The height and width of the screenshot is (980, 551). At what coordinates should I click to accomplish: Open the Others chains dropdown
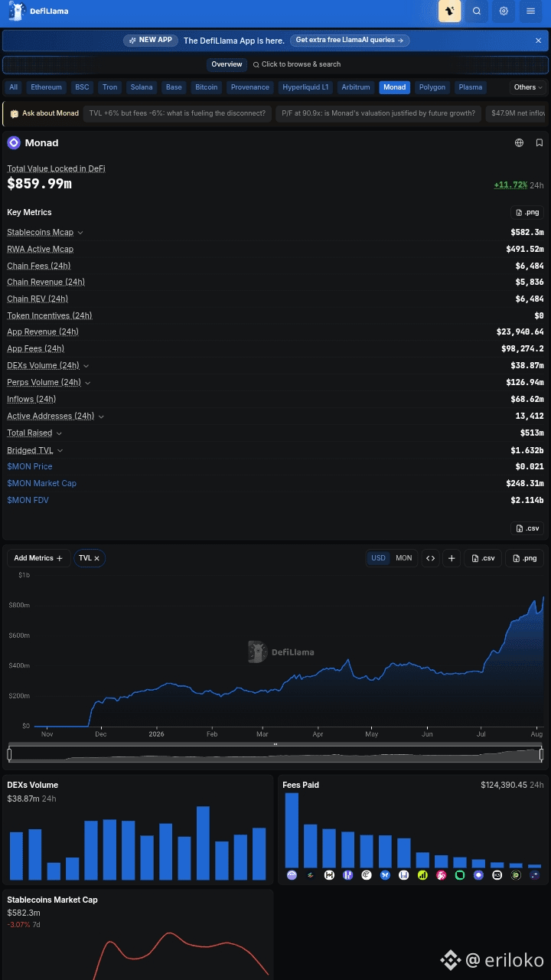(528, 87)
